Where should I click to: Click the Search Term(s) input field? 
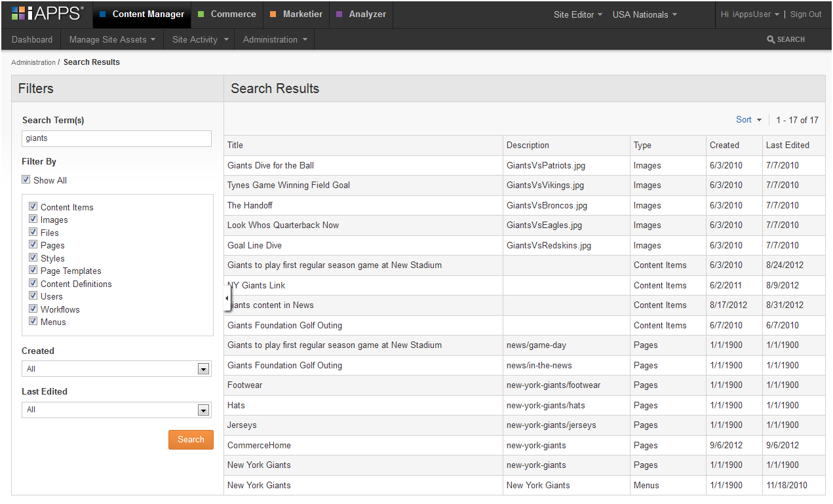[117, 138]
